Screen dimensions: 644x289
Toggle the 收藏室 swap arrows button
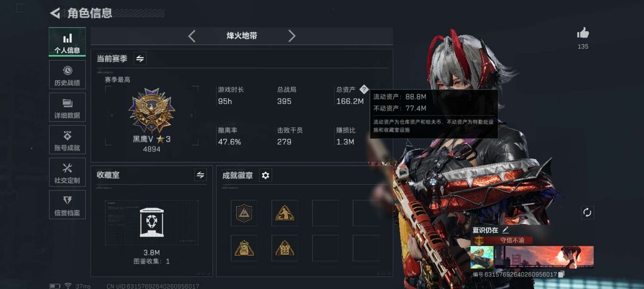coord(200,175)
